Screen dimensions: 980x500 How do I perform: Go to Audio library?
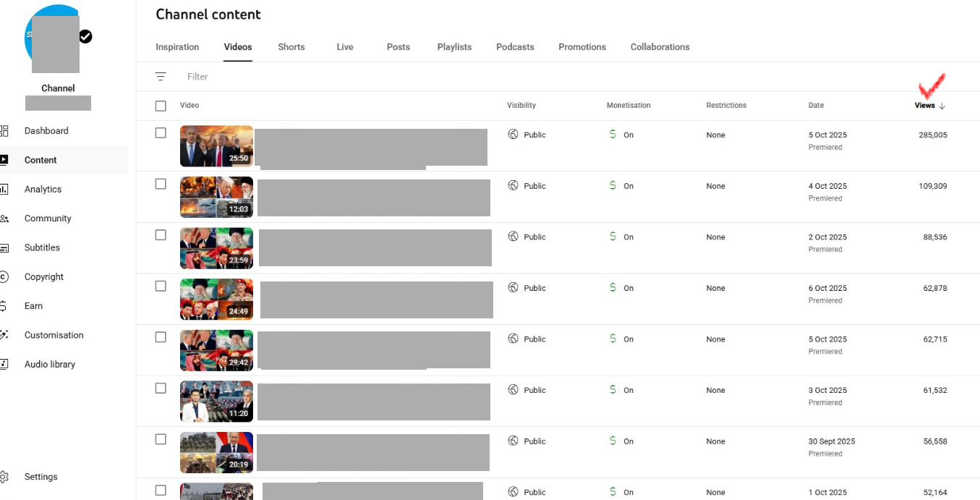pyautogui.click(x=49, y=364)
